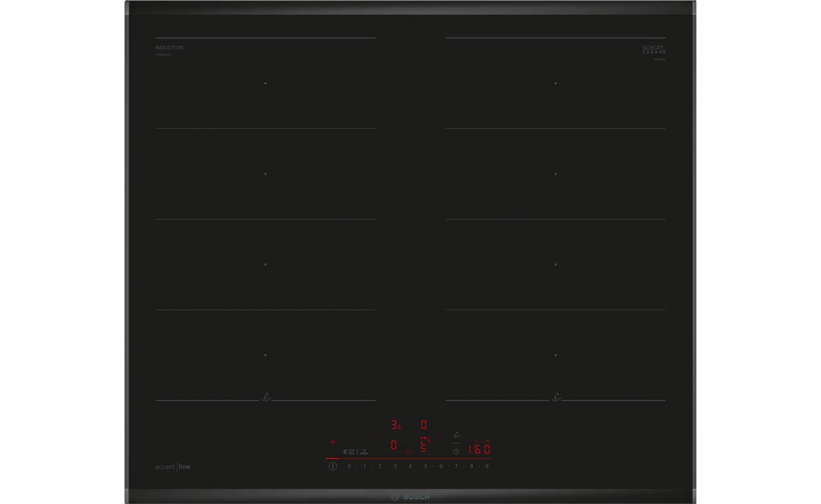Select the rear-left zone showing 3
The width and height of the screenshot is (821, 504).
(395, 425)
